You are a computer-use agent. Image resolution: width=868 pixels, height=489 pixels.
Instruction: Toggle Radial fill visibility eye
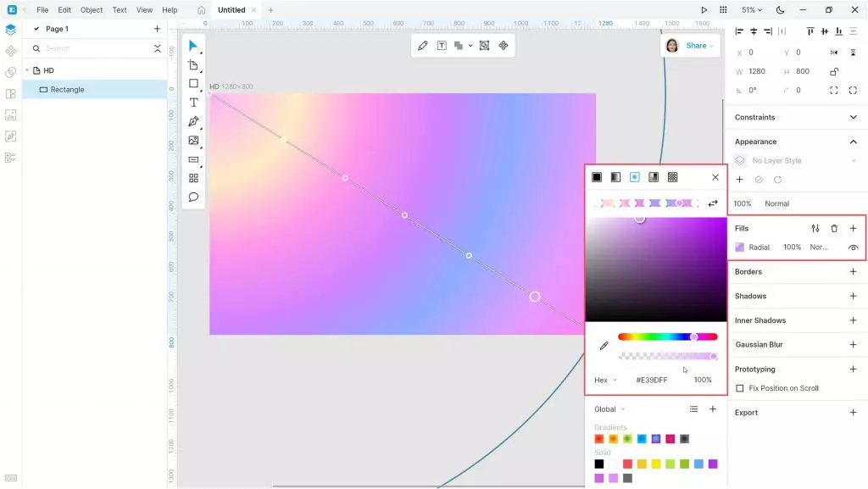[x=853, y=247]
